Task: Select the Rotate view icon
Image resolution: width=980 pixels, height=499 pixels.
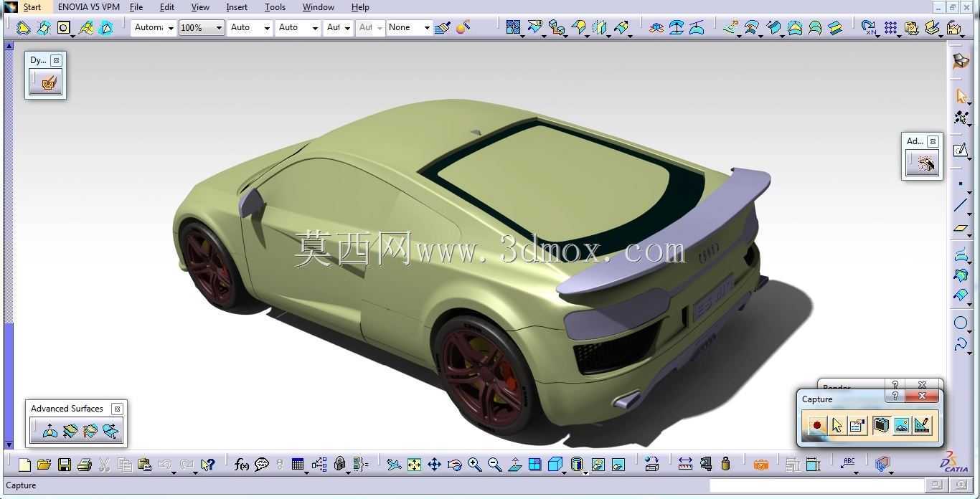Action: (x=454, y=465)
